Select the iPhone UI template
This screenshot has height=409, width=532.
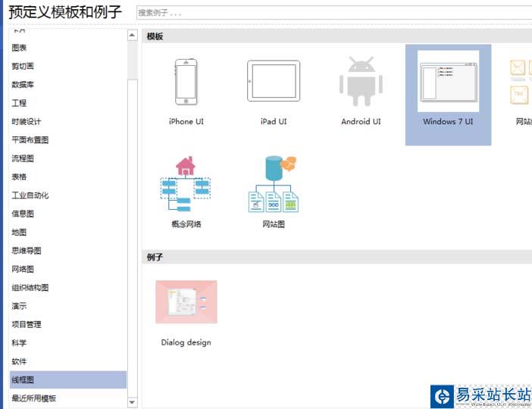click(186, 92)
